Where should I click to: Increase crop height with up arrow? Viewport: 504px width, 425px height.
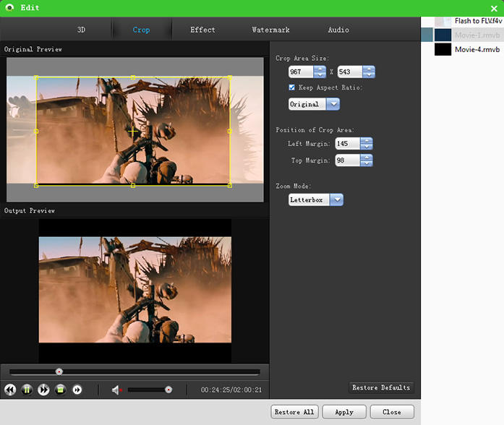tap(369, 69)
